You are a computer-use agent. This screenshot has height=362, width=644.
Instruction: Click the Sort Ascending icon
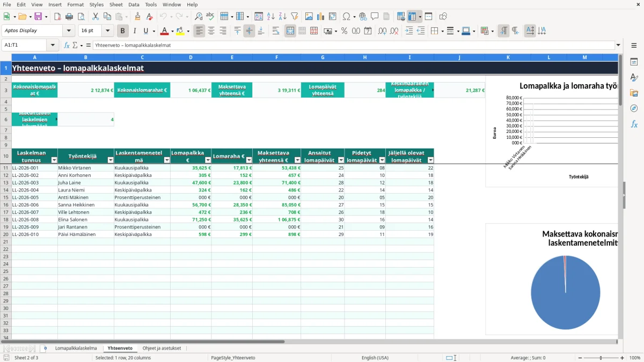click(x=270, y=17)
